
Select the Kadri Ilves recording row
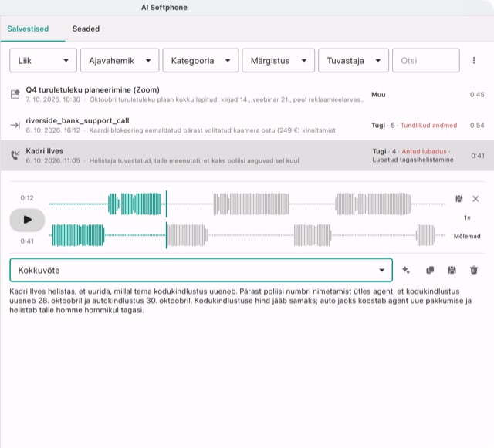click(x=247, y=156)
